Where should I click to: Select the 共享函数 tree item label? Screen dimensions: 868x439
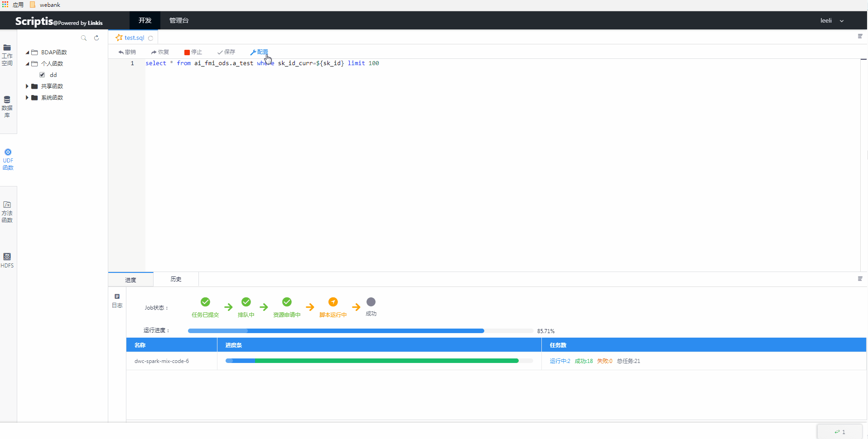point(52,86)
